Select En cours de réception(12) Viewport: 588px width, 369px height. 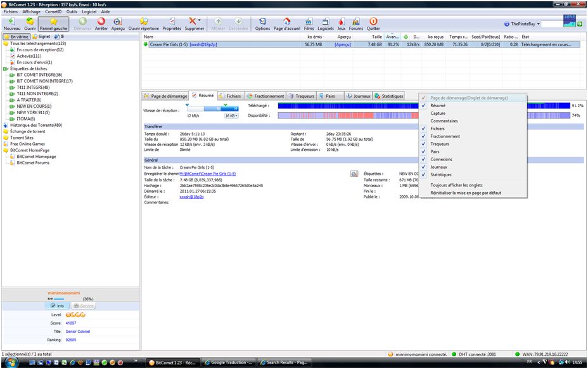coord(40,50)
